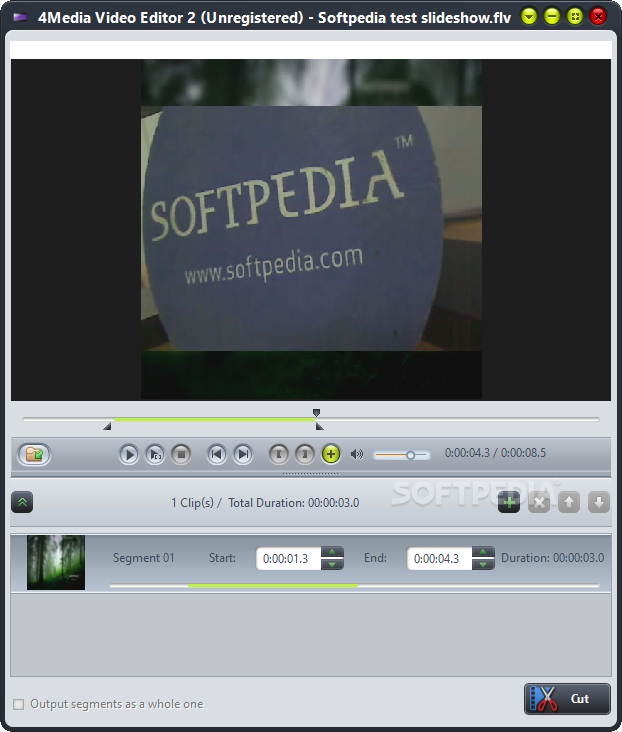Screen dimensions: 622x732
Task: Jump to previous frame button
Action: tap(217, 454)
